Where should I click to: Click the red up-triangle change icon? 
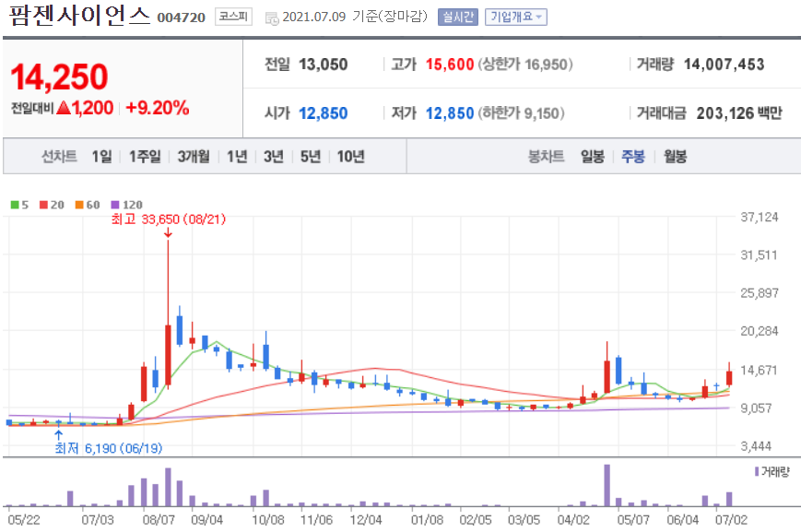click(64, 107)
